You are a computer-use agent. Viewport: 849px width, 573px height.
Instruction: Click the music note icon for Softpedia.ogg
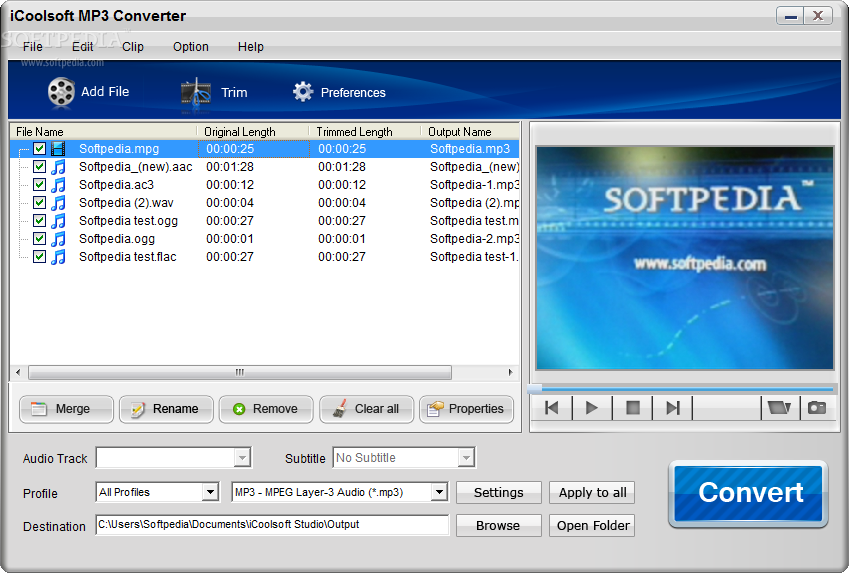[x=58, y=238]
